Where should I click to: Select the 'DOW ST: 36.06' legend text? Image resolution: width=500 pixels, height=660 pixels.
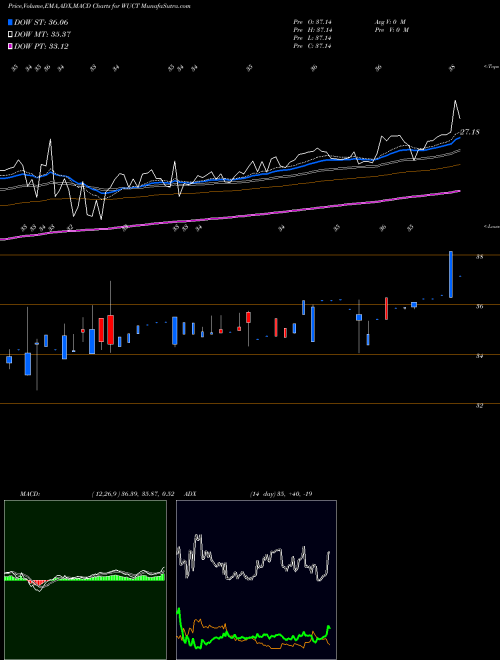(41, 22)
